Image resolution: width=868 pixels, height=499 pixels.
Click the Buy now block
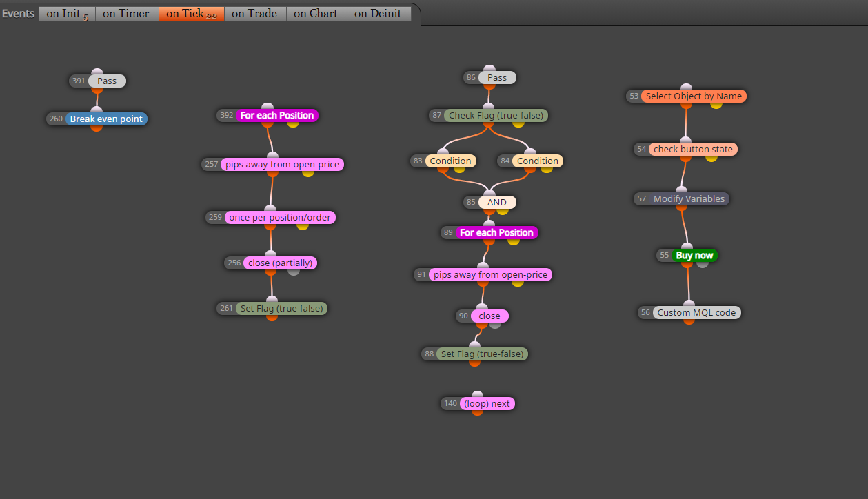tap(694, 255)
